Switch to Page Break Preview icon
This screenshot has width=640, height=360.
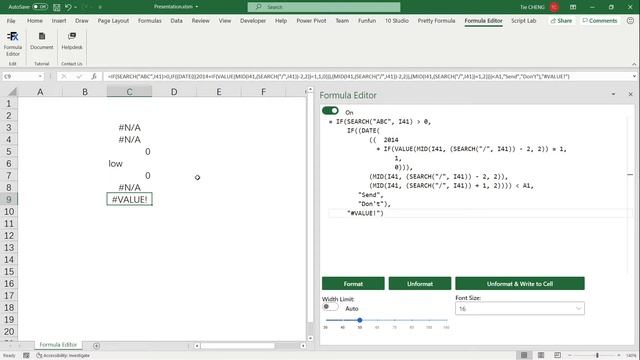point(558,355)
